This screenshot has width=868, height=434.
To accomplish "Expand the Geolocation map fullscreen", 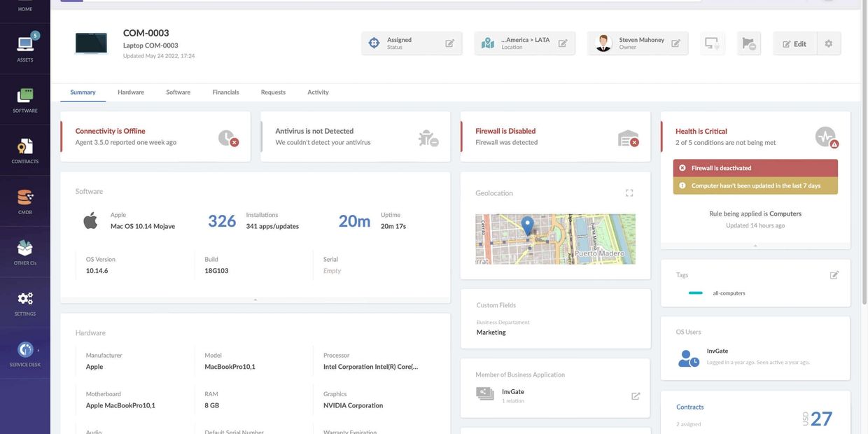I will [x=629, y=193].
